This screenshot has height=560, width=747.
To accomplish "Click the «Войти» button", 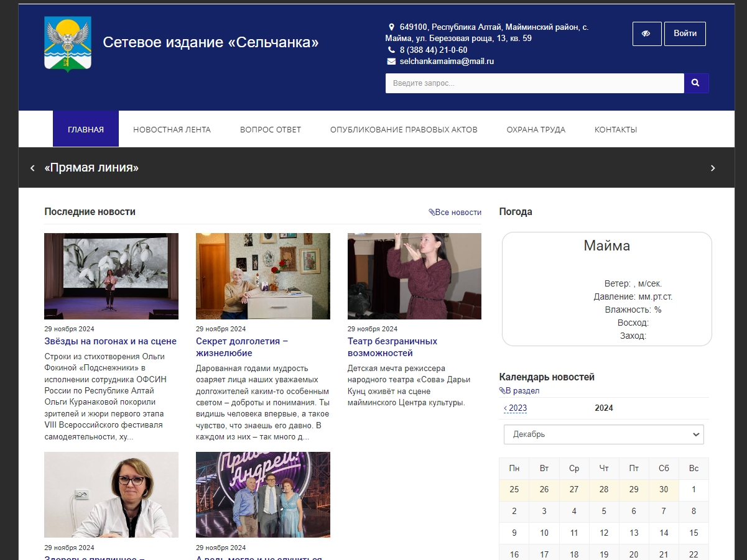I will click(x=685, y=34).
